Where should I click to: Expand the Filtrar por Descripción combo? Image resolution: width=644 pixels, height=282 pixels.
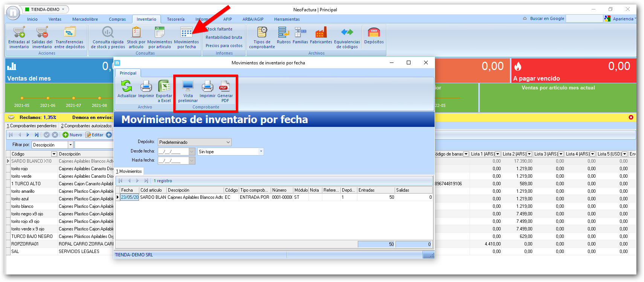point(70,145)
